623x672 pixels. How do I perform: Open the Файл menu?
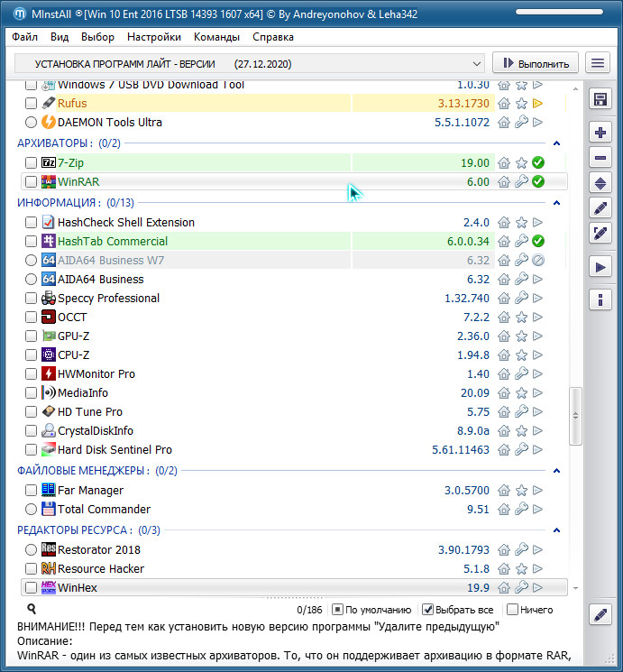pyautogui.click(x=25, y=37)
